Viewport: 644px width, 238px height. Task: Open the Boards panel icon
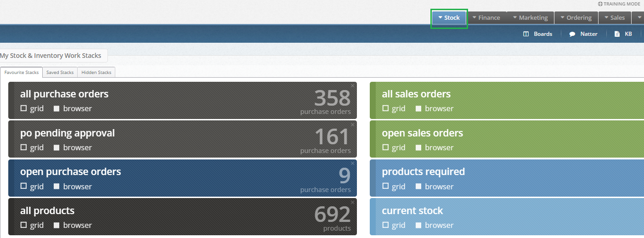(526, 34)
